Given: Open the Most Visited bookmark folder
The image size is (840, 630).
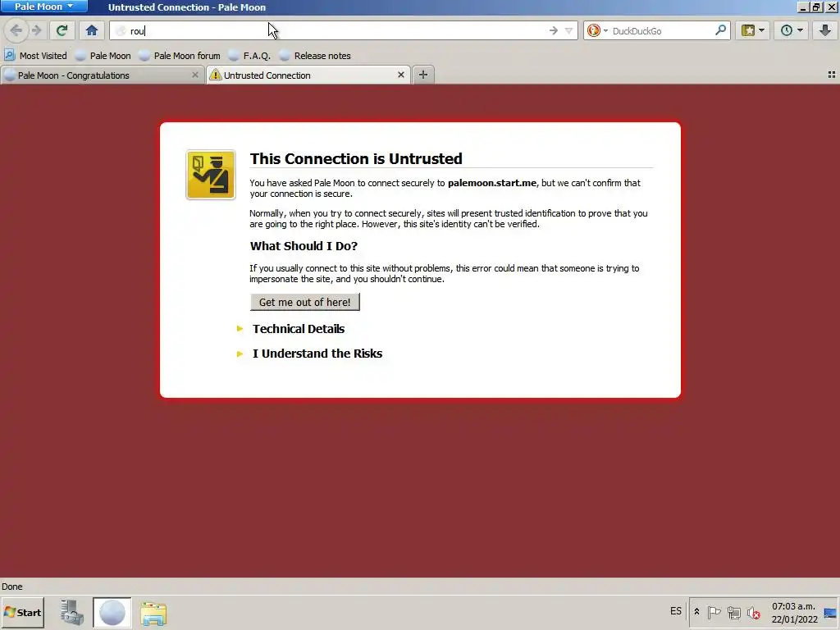Looking at the screenshot, I should coord(35,56).
